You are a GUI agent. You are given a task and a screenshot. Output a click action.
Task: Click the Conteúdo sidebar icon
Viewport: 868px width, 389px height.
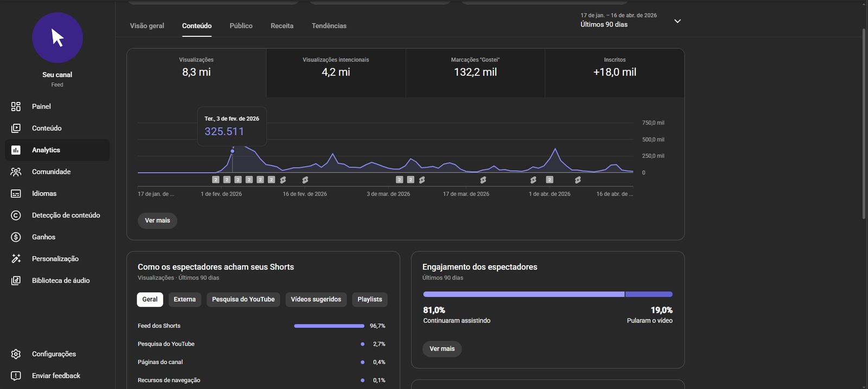16,128
